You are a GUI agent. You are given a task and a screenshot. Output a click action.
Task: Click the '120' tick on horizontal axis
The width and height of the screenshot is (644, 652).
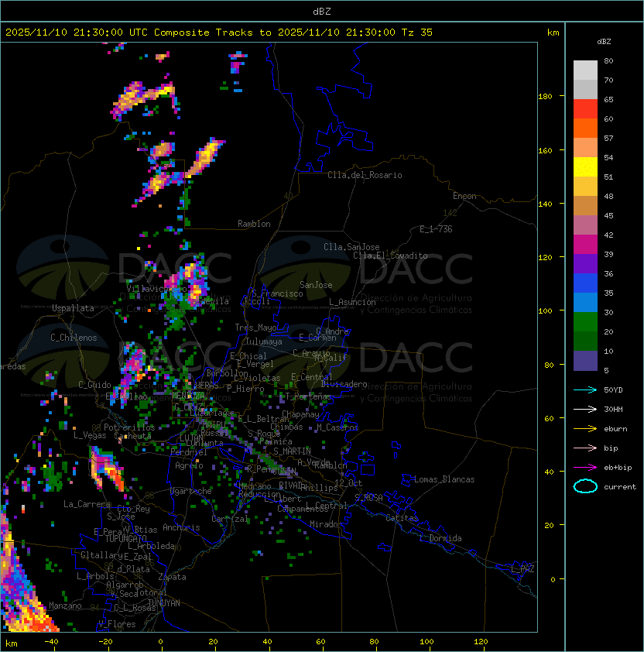[x=481, y=642]
